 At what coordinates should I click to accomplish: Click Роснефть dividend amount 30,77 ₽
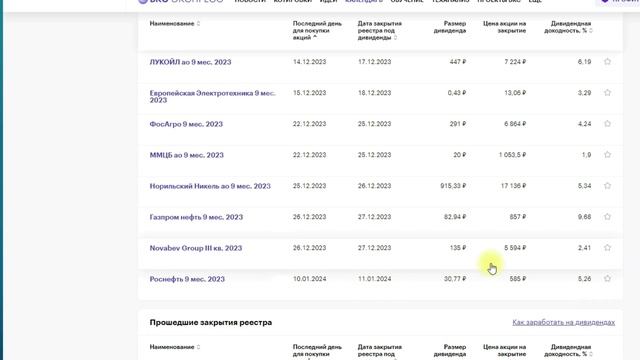[x=455, y=279]
